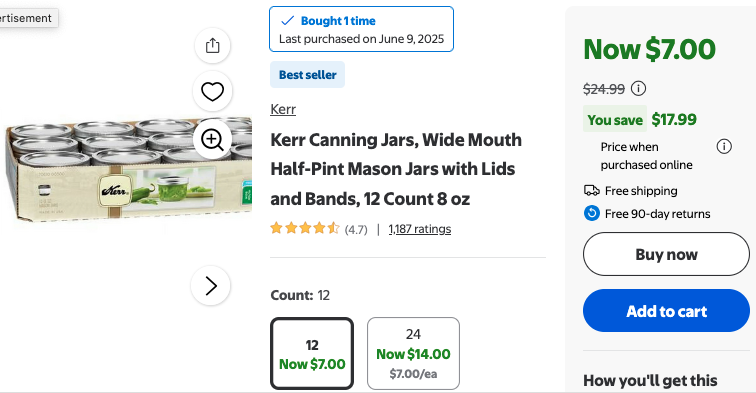Image resolution: width=756 pixels, height=393 pixels.
Task: Select the 12 count option
Action: click(312, 353)
